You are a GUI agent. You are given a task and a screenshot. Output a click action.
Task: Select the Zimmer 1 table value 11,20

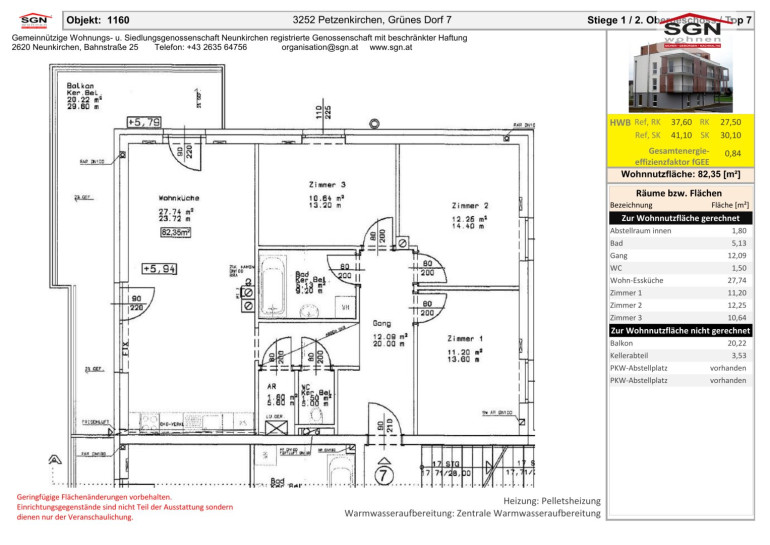[x=737, y=293]
